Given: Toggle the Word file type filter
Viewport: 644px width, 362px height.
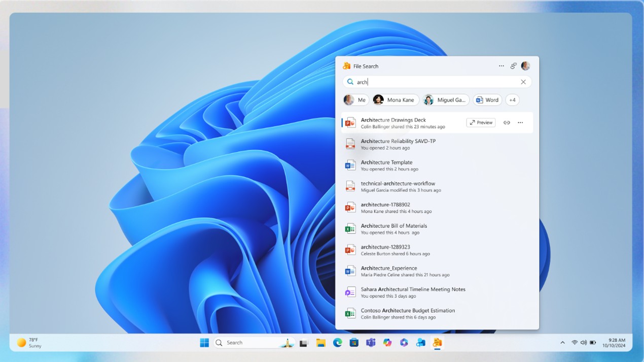Looking at the screenshot, I should click(x=487, y=100).
